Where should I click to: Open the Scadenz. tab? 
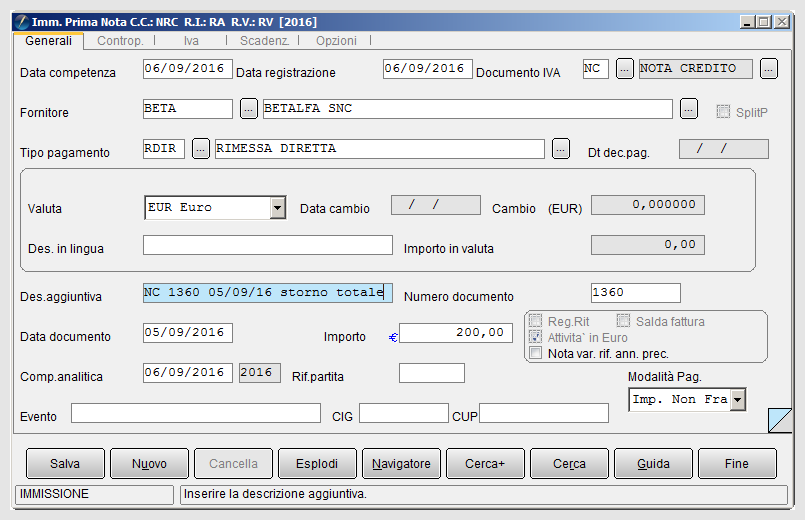[x=264, y=41]
